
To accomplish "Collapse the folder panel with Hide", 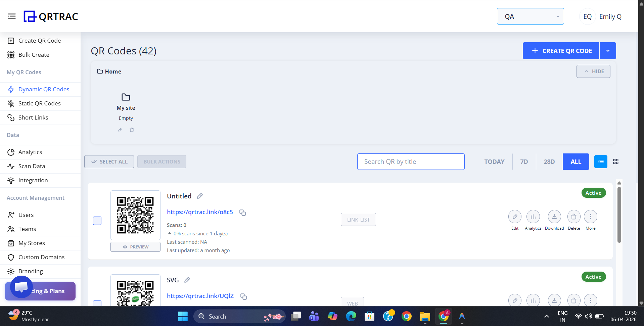I will (593, 72).
